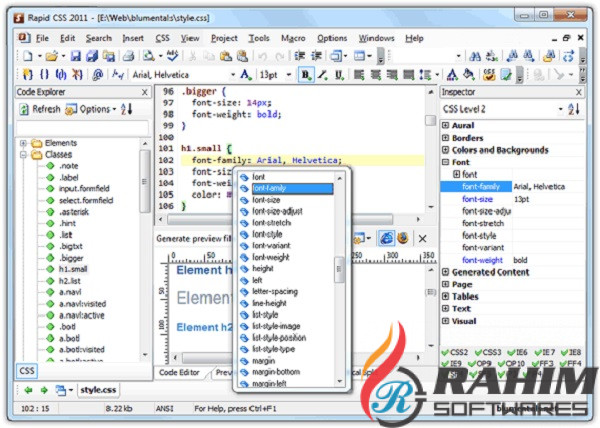This screenshot has width=600, height=428.
Task: Open the font size 13pt dropdown
Action: (x=289, y=75)
